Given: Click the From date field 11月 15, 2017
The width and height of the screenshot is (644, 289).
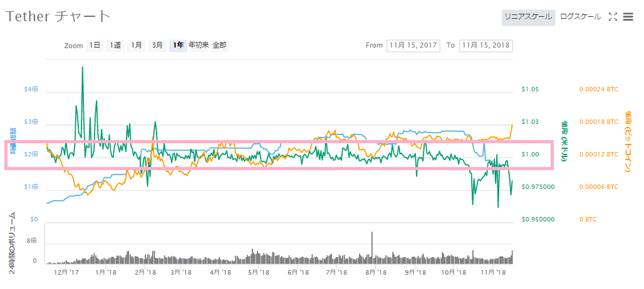Looking at the screenshot, I should [x=412, y=45].
